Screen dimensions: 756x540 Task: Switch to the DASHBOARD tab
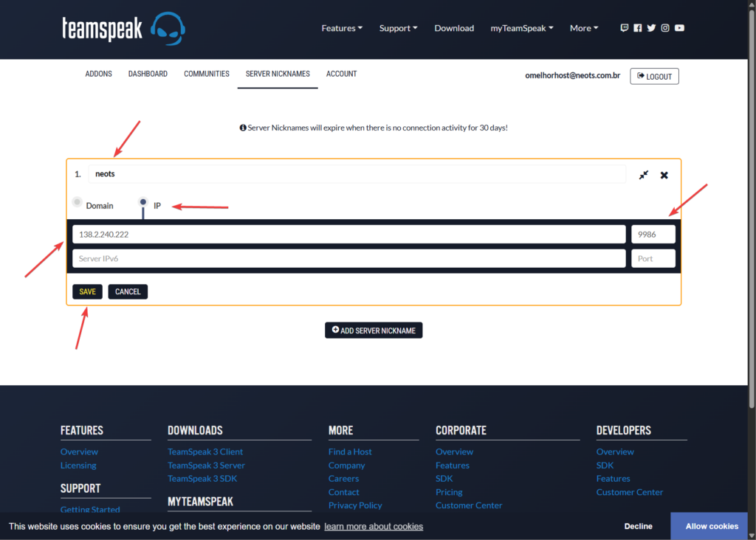point(148,74)
